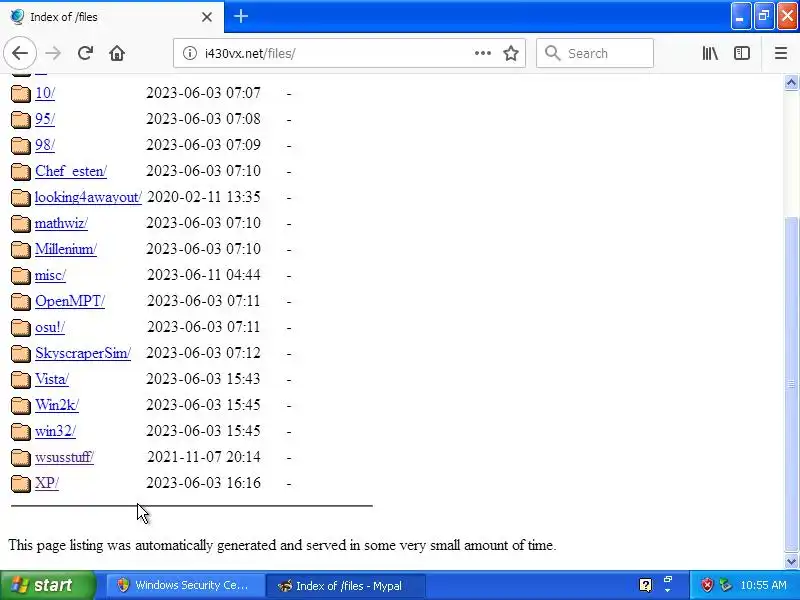Open the hamburger application menu

point(781,53)
